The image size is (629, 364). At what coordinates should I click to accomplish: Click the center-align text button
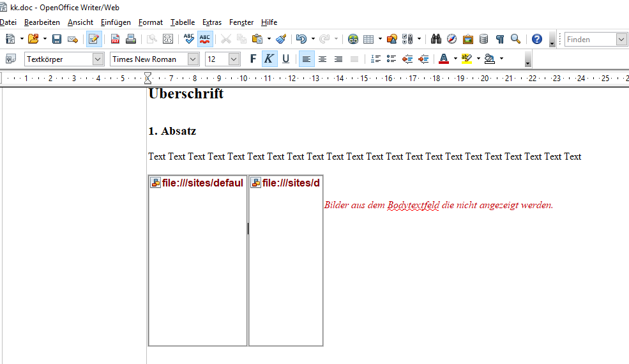click(322, 59)
